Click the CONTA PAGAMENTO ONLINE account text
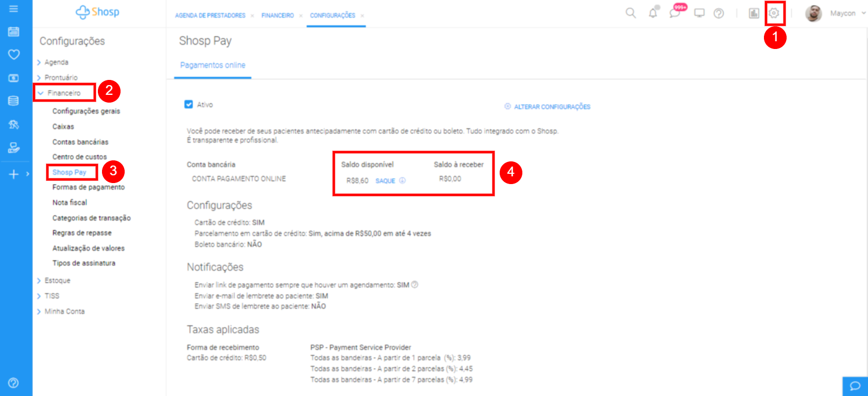This screenshot has height=396, width=868. coord(239,178)
